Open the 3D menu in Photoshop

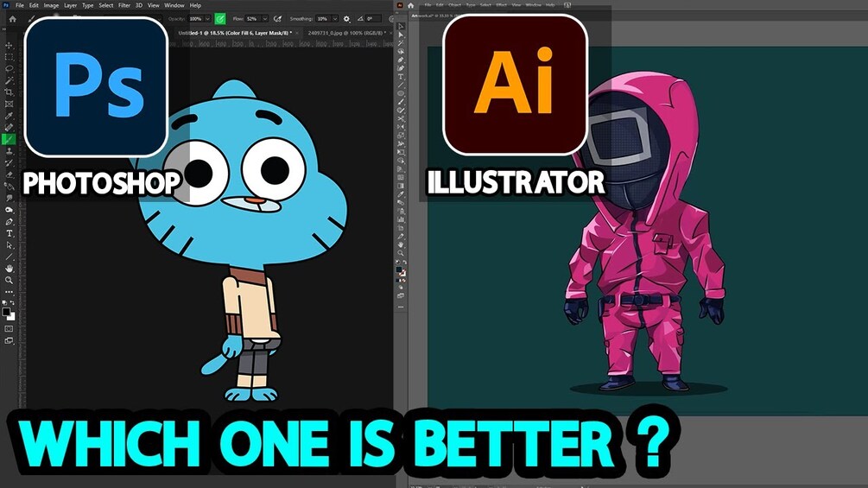click(139, 5)
